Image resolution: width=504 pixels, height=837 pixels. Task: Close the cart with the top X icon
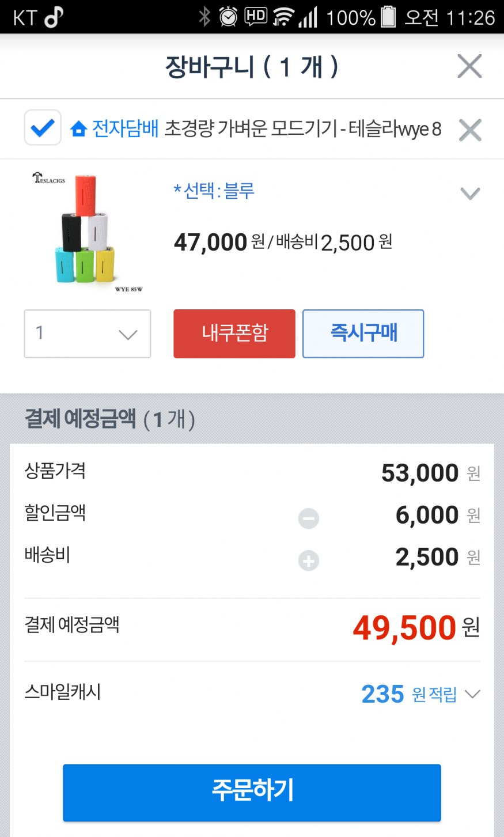tap(469, 66)
